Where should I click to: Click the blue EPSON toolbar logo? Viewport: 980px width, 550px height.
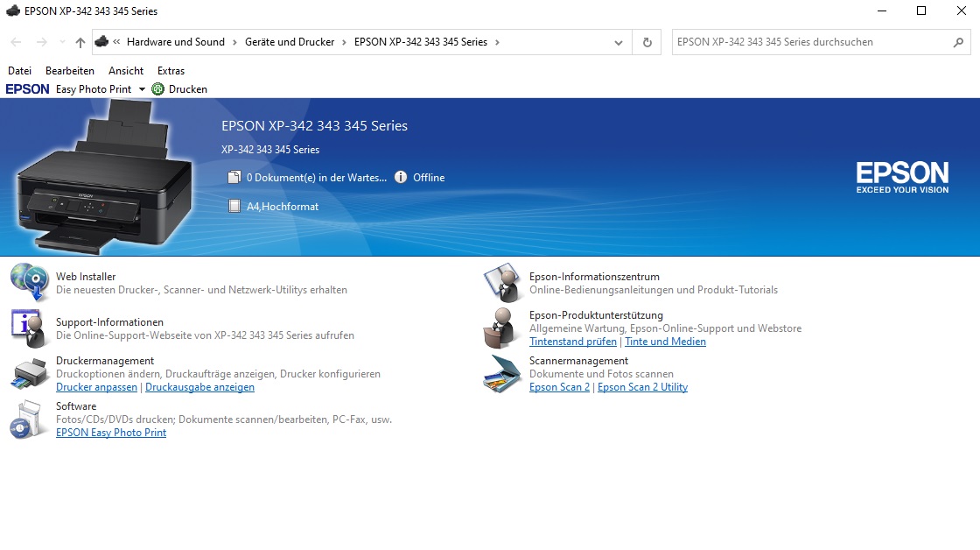point(27,88)
